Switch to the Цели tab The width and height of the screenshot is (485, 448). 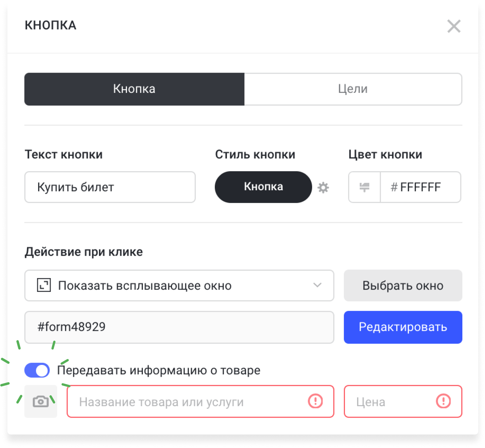point(353,89)
